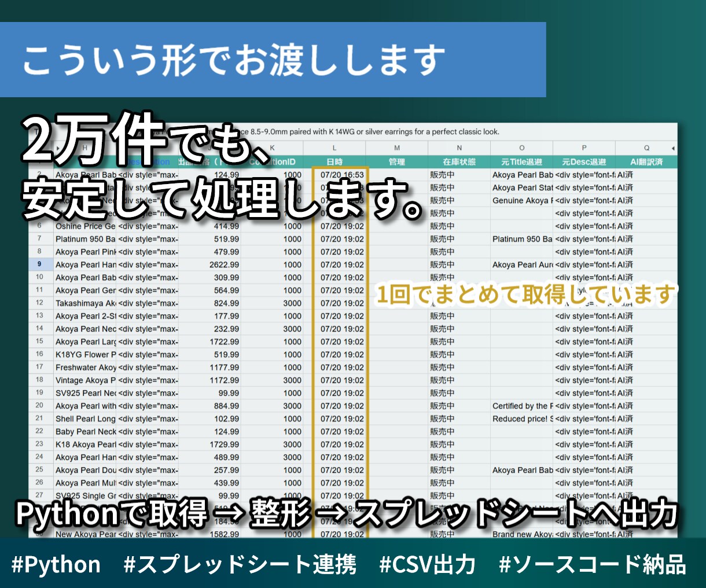
Task: Click cell 'Vintage Akoya P'
Action: coord(86,380)
